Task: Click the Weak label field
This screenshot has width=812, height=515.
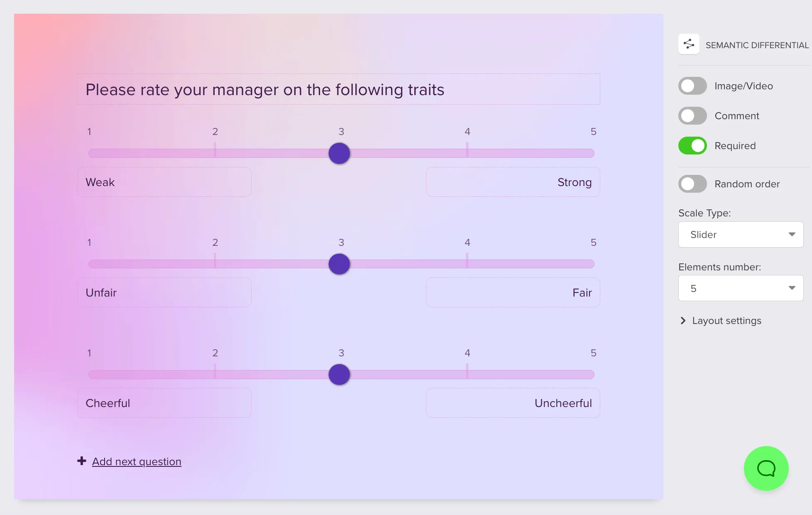Action: pos(164,182)
